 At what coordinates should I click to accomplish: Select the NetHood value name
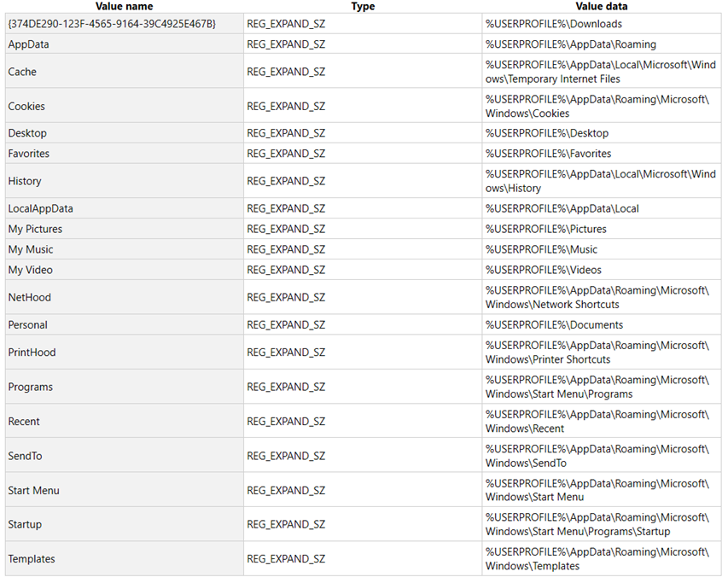coord(29,297)
